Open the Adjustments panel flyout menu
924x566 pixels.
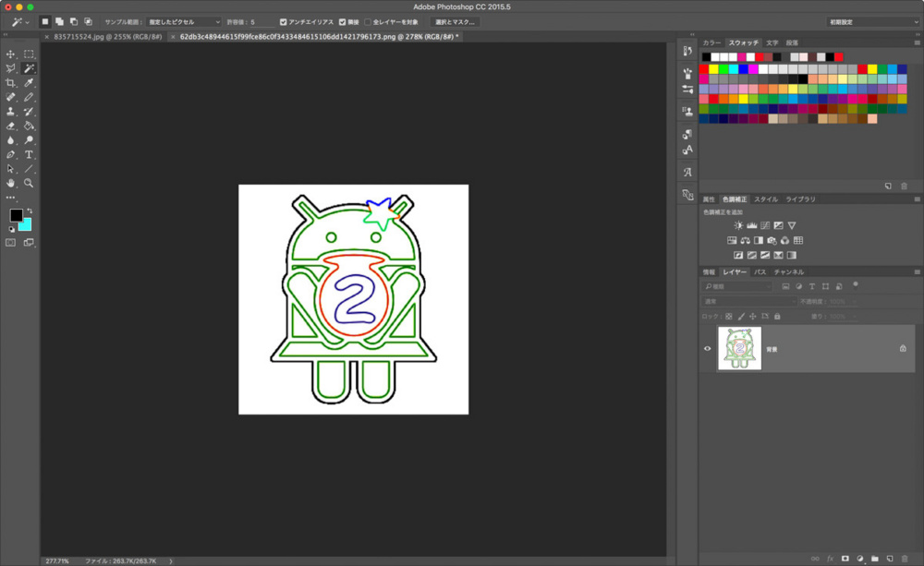[917, 199]
